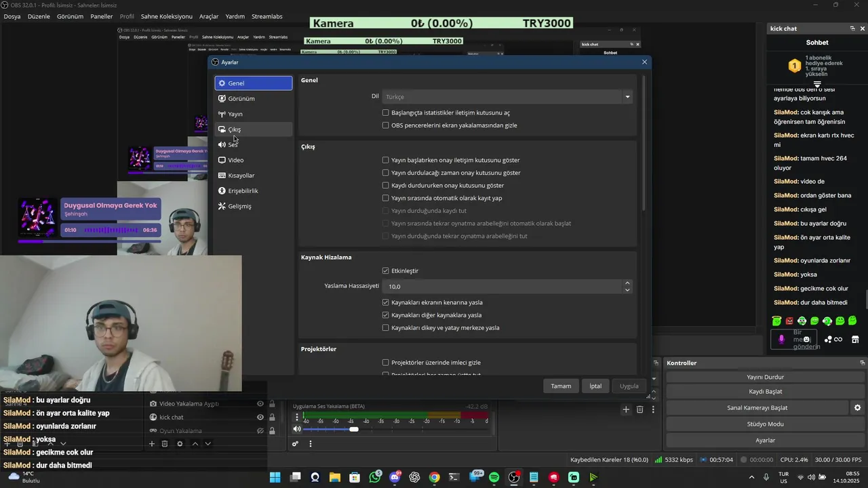Screen dimensions: 868x488
Task: Open the store icon in kick chat
Action: point(855,339)
